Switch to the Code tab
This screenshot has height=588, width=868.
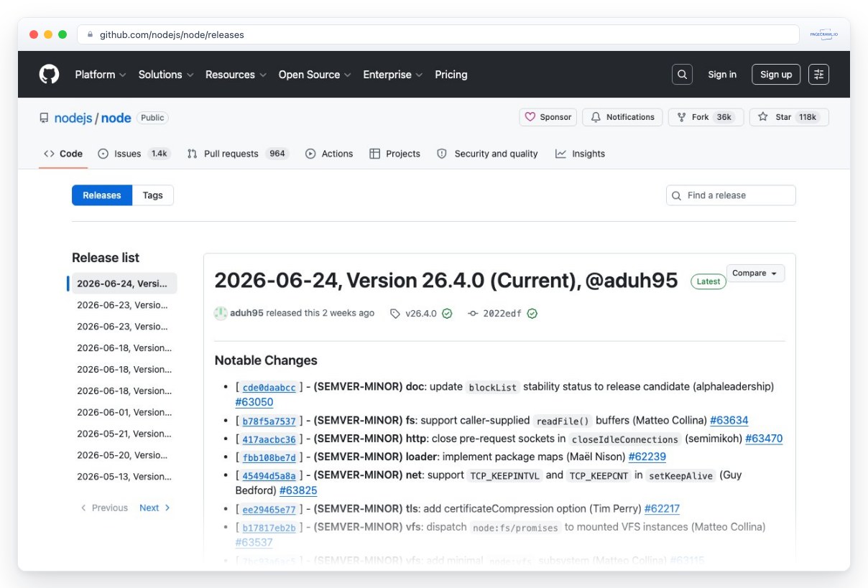point(63,154)
